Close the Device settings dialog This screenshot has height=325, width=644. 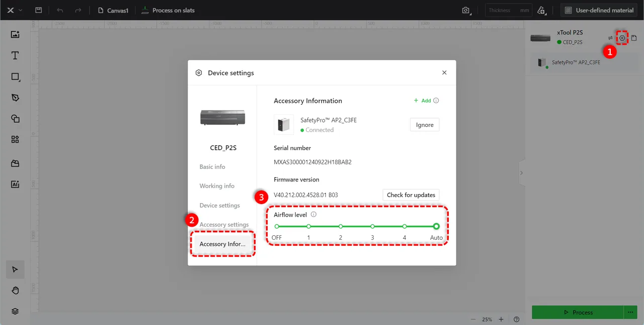click(444, 73)
